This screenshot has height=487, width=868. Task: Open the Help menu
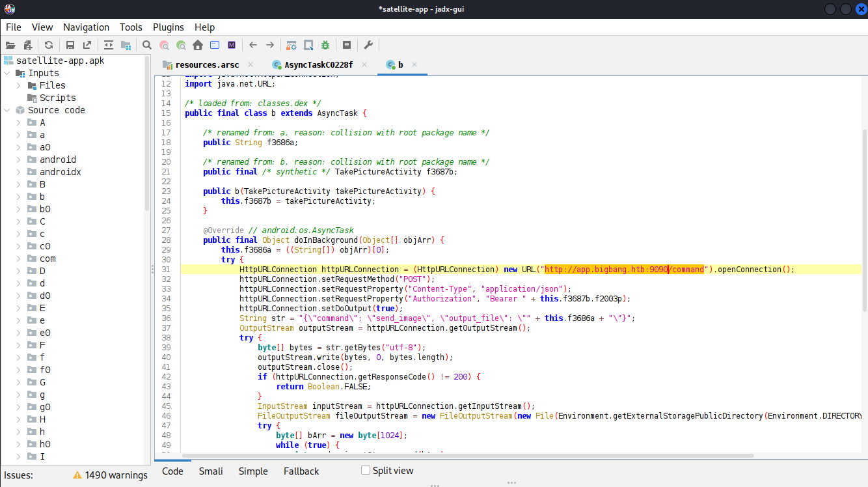[204, 27]
